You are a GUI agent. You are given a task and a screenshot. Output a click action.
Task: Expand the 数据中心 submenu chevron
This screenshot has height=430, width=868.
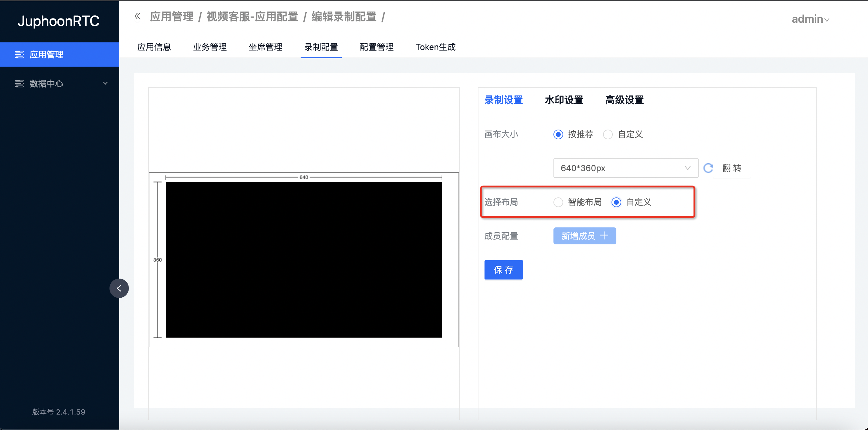coord(105,83)
